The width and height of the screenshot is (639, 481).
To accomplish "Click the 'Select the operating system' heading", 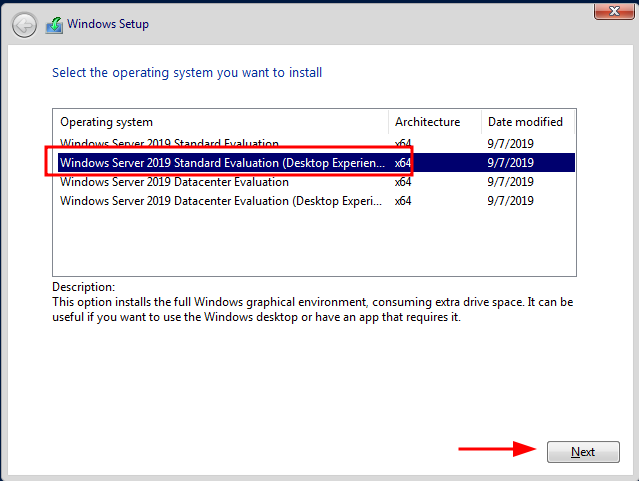I will coord(187,73).
